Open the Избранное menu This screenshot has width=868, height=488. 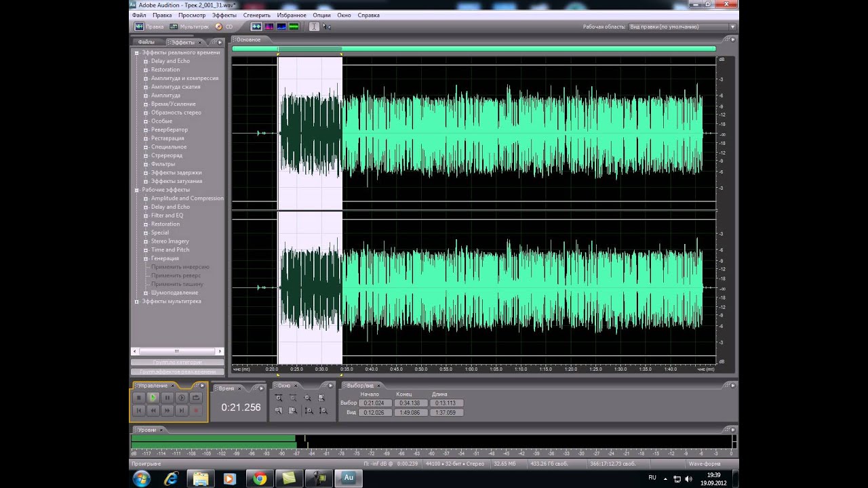292,15
